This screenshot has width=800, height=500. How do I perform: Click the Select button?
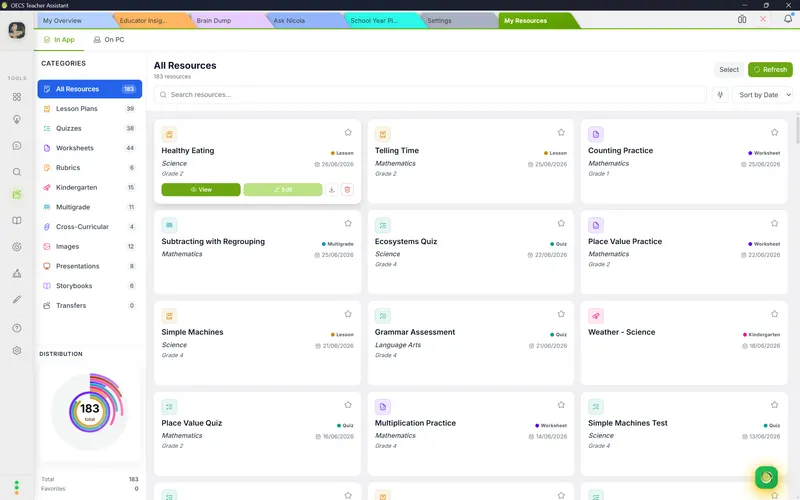coord(729,70)
